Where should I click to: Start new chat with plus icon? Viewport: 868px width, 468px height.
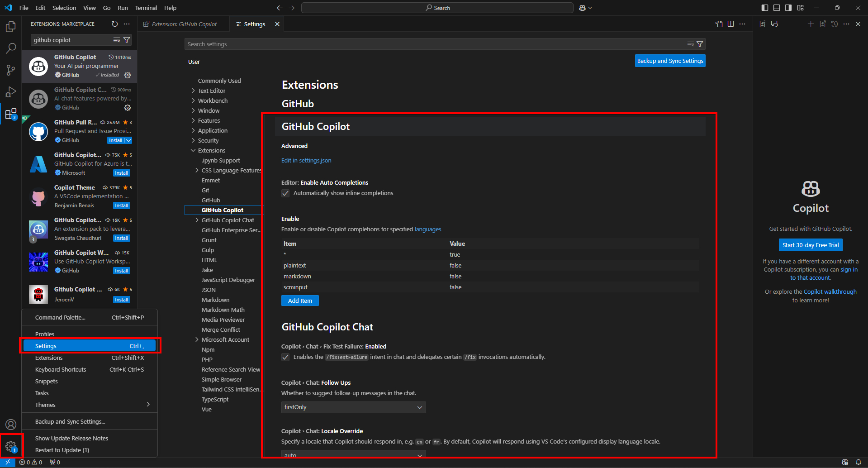[x=811, y=24]
